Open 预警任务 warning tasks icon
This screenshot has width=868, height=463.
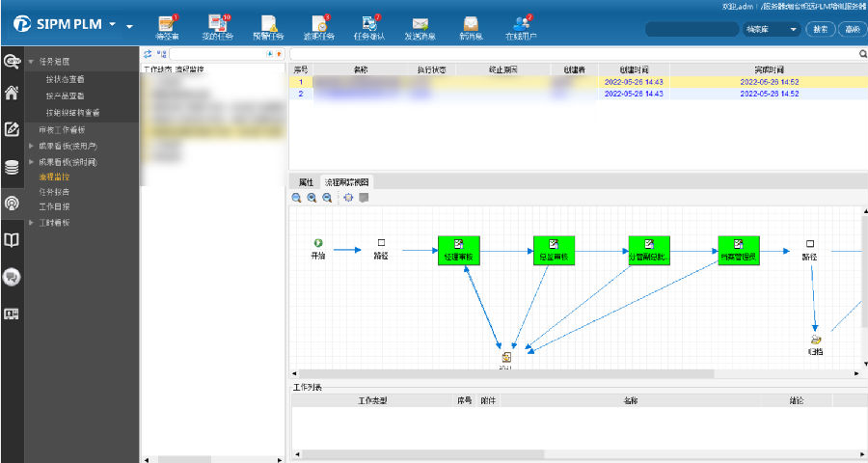pyautogui.click(x=269, y=24)
